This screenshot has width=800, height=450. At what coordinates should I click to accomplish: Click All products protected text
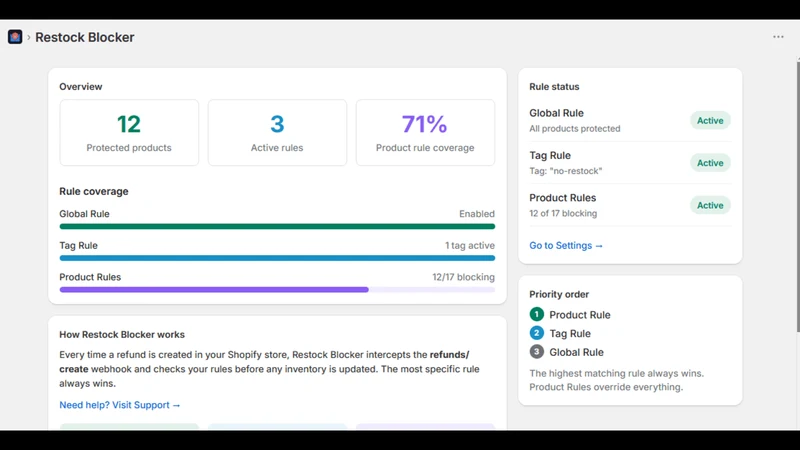[574, 129]
